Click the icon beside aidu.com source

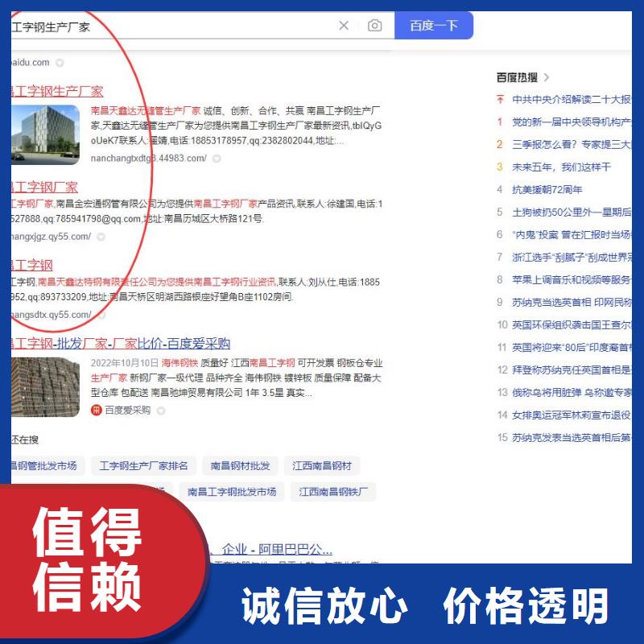tap(60, 63)
